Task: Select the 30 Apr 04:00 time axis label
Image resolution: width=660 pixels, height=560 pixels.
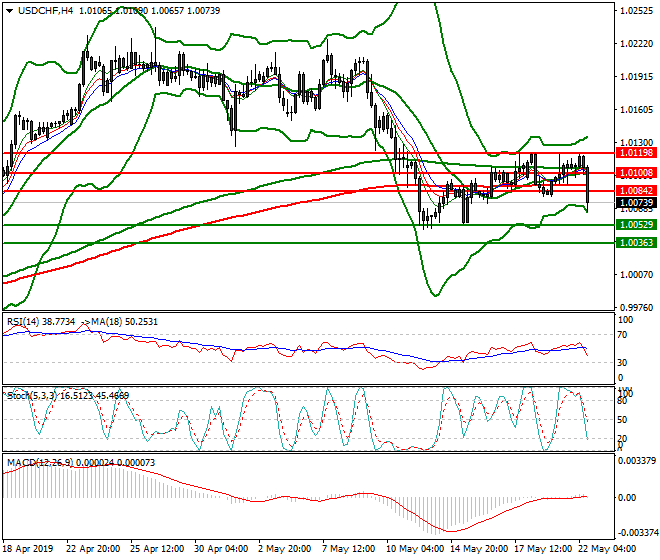Action: 221,549
